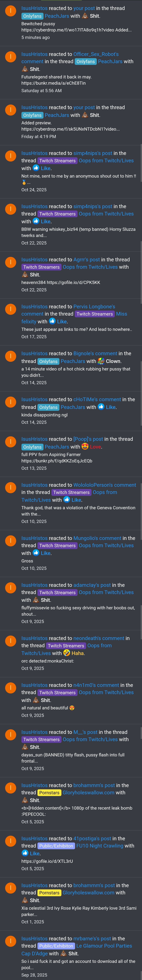Viewport: 142px width, 980px height.
Task: Click the Haha laughing reaction icon
Action: pos(66,653)
